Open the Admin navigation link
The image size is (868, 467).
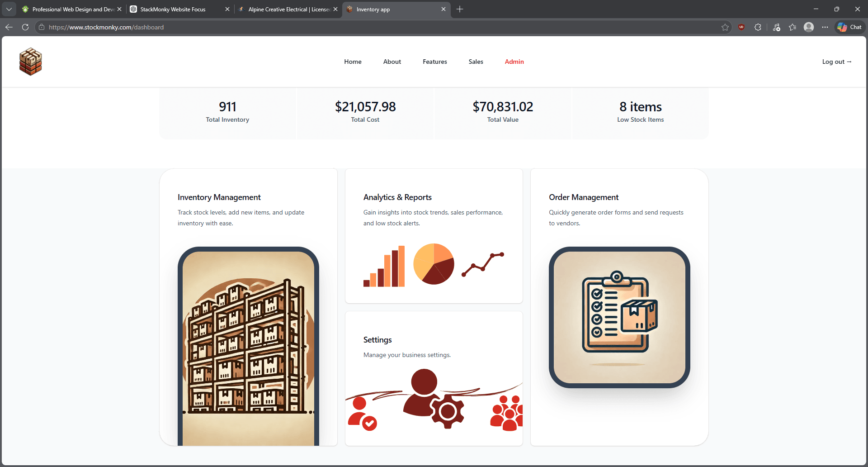[x=514, y=62]
